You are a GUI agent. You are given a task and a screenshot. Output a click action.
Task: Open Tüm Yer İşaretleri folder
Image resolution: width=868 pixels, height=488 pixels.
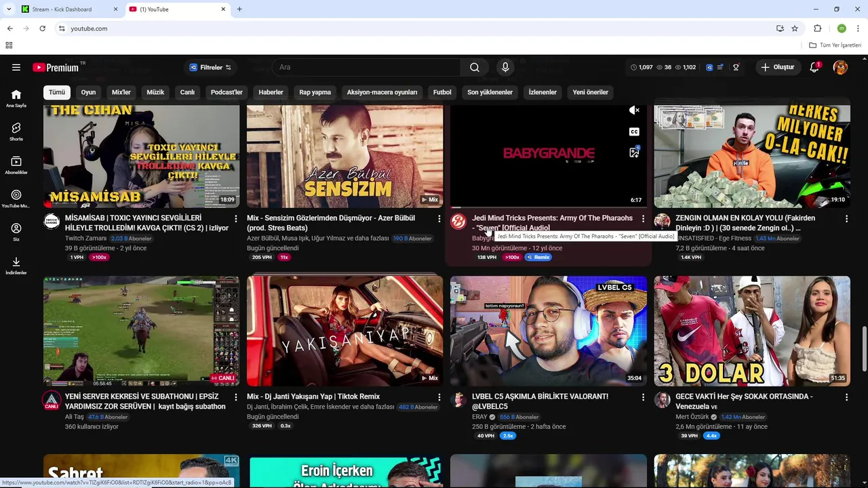(835, 45)
